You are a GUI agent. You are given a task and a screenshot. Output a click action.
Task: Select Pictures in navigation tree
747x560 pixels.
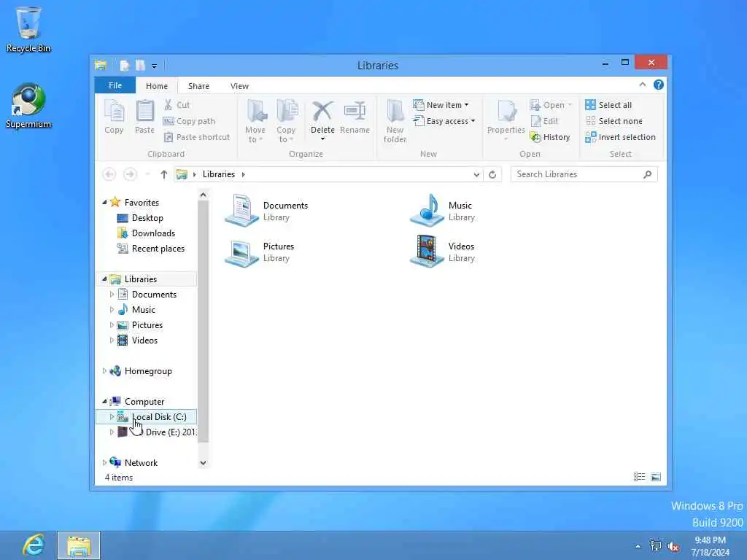click(147, 324)
